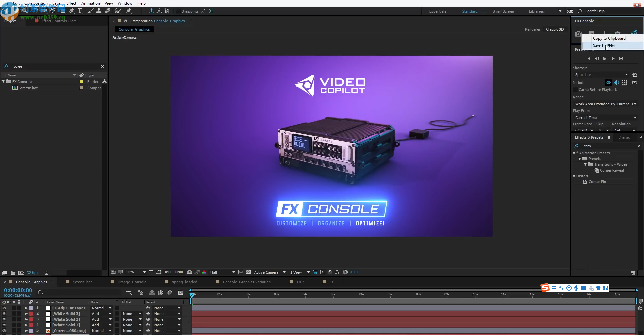Select the Puppet Pin tool
The image size is (644, 335).
129,11
